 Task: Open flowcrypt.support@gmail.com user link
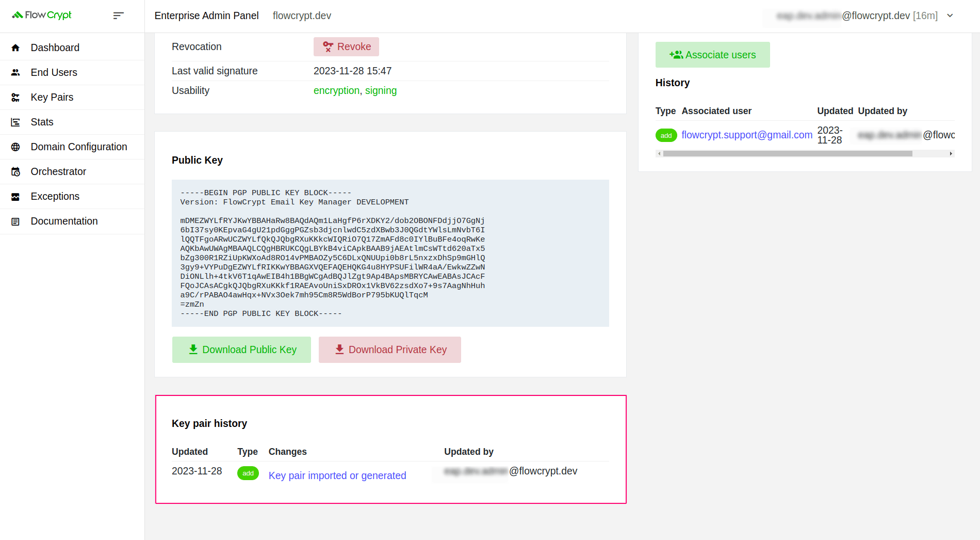point(747,135)
